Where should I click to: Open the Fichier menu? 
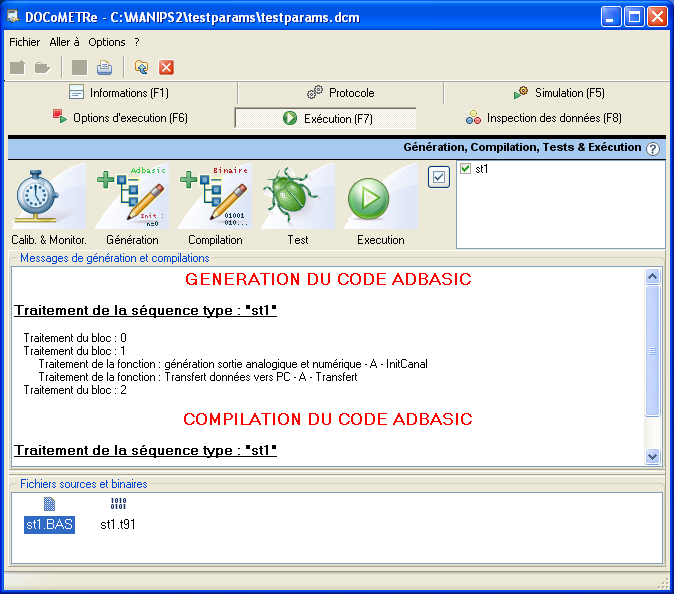pos(25,42)
